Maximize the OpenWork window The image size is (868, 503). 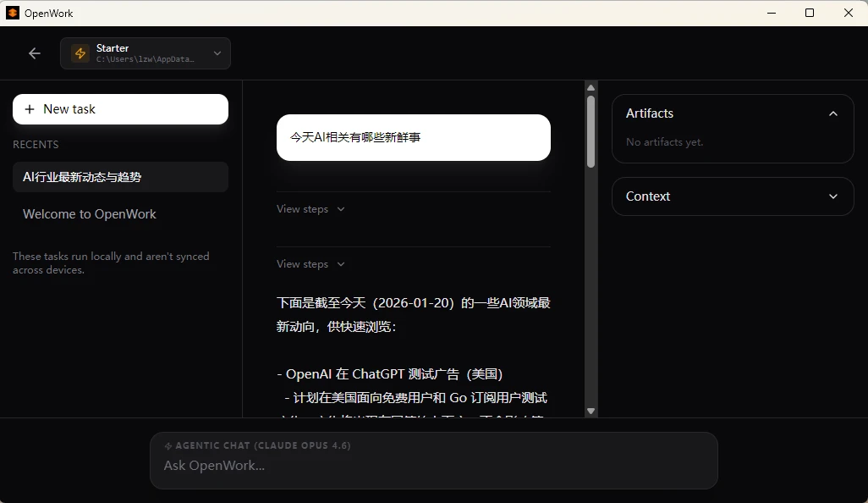point(810,13)
